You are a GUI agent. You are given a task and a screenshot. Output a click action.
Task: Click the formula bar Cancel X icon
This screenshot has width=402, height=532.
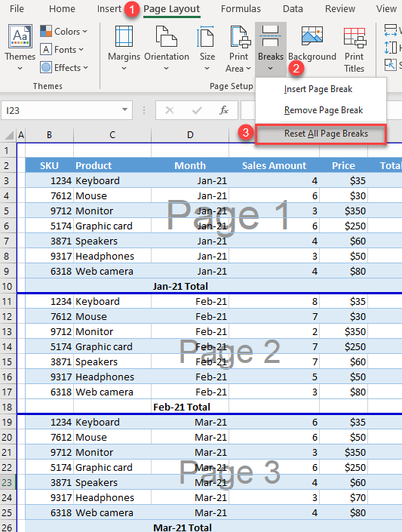[170, 110]
